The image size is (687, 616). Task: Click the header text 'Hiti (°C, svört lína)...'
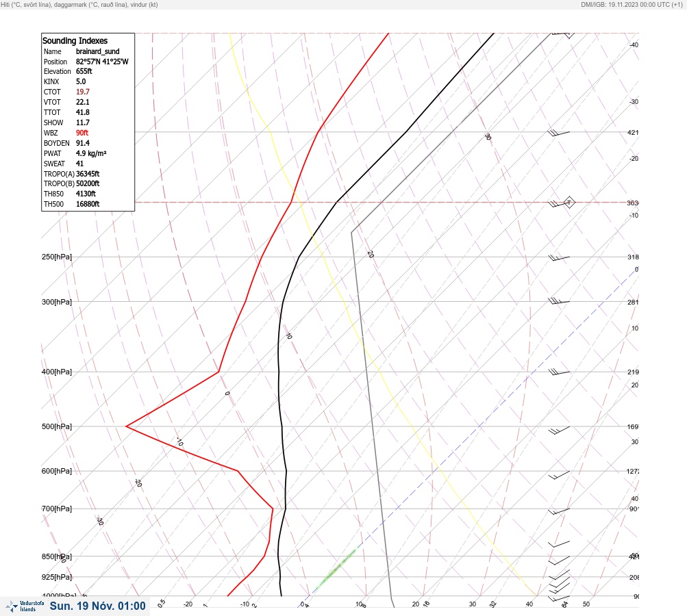click(x=79, y=5)
